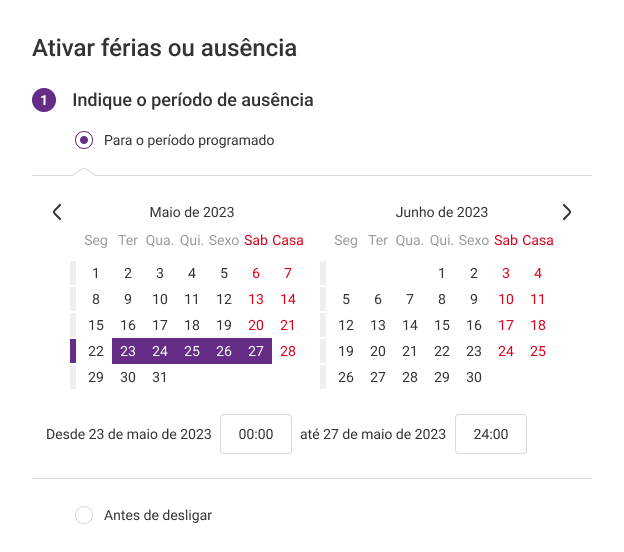Screen dimensions: 624x552
Task: Choose June 17 in the calendar
Action: [506, 325]
